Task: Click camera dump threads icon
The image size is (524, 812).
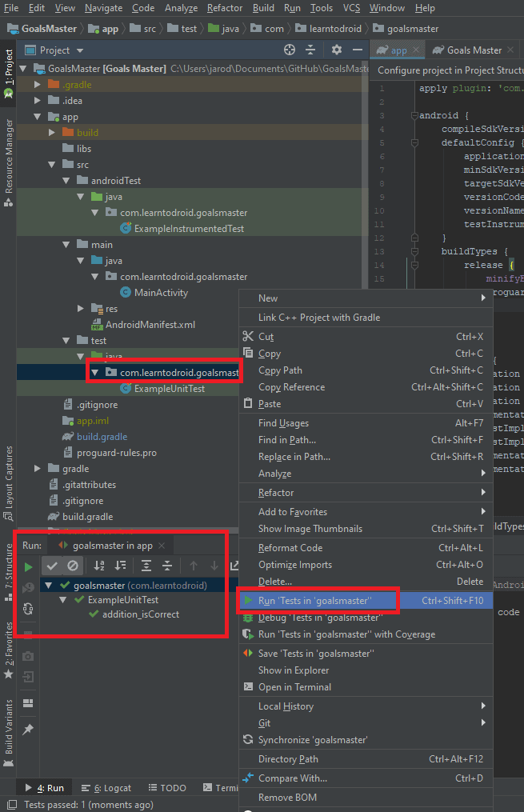Action: [29, 656]
